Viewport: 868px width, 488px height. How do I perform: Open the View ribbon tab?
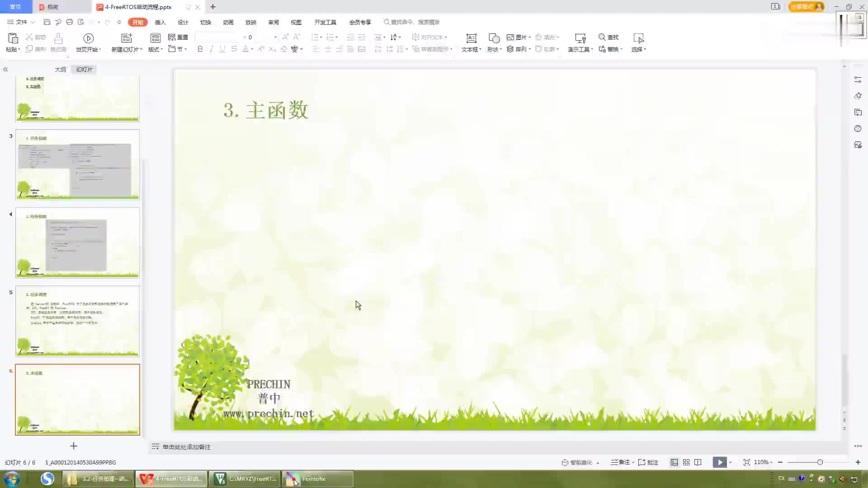[296, 22]
